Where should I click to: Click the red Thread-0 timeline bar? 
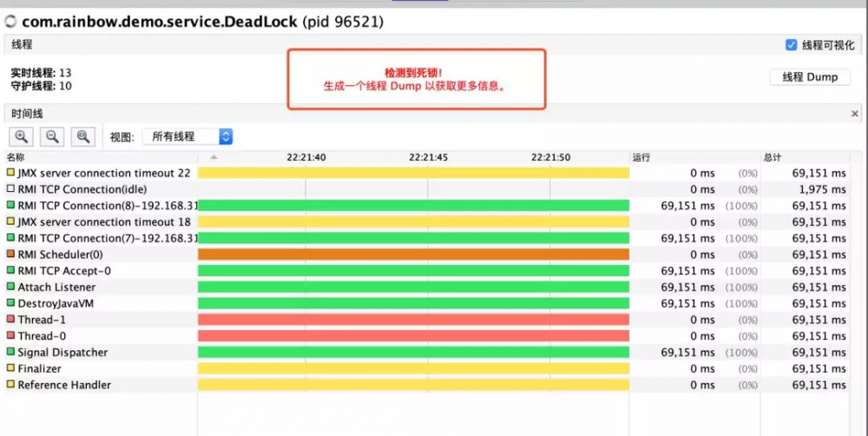[413, 336]
